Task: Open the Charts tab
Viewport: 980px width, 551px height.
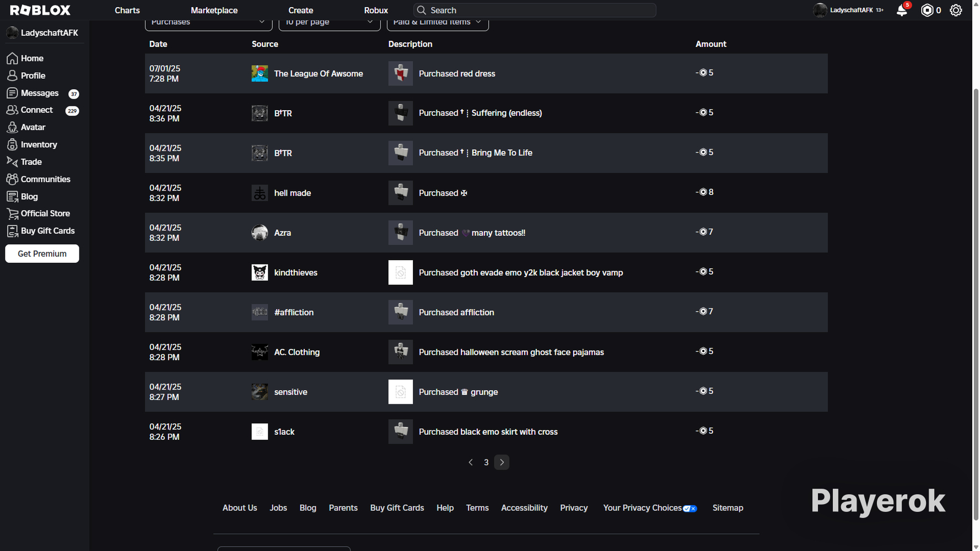Action: [127, 10]
